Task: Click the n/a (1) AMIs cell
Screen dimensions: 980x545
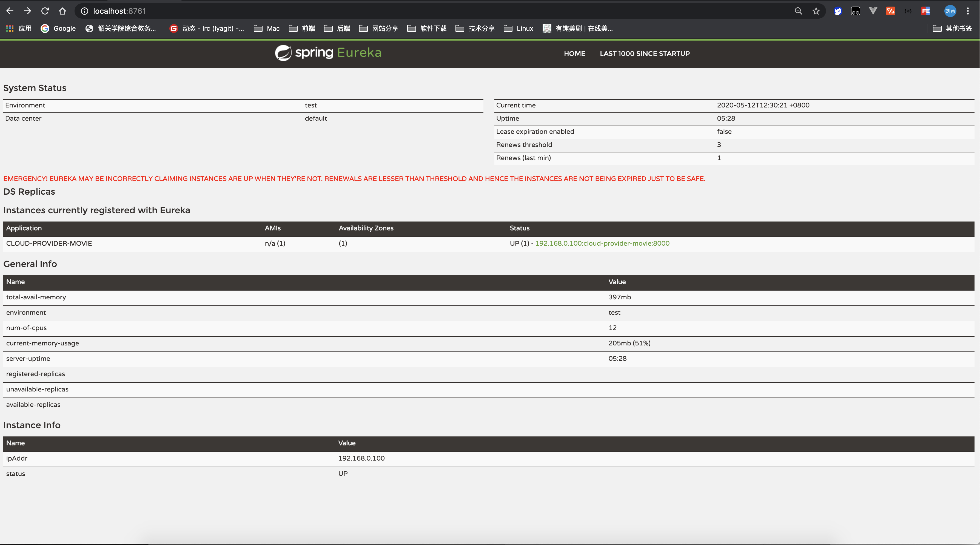Action: click(275, 243)
